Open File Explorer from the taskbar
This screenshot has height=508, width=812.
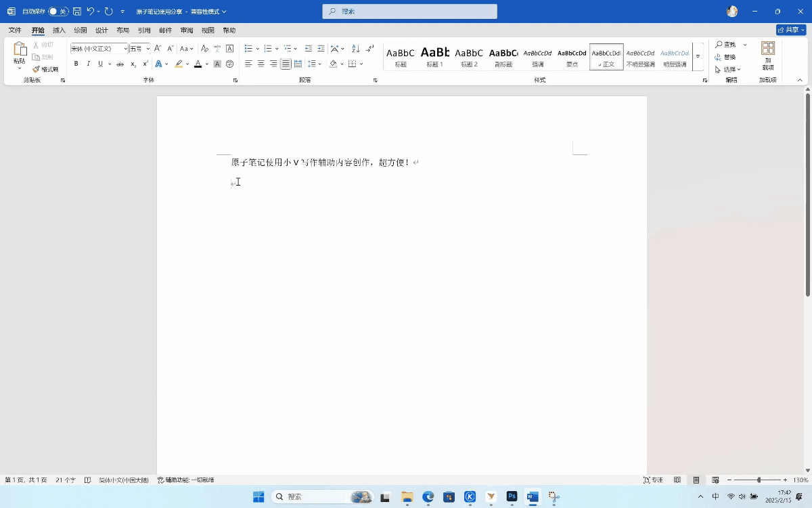coord(407,496)
